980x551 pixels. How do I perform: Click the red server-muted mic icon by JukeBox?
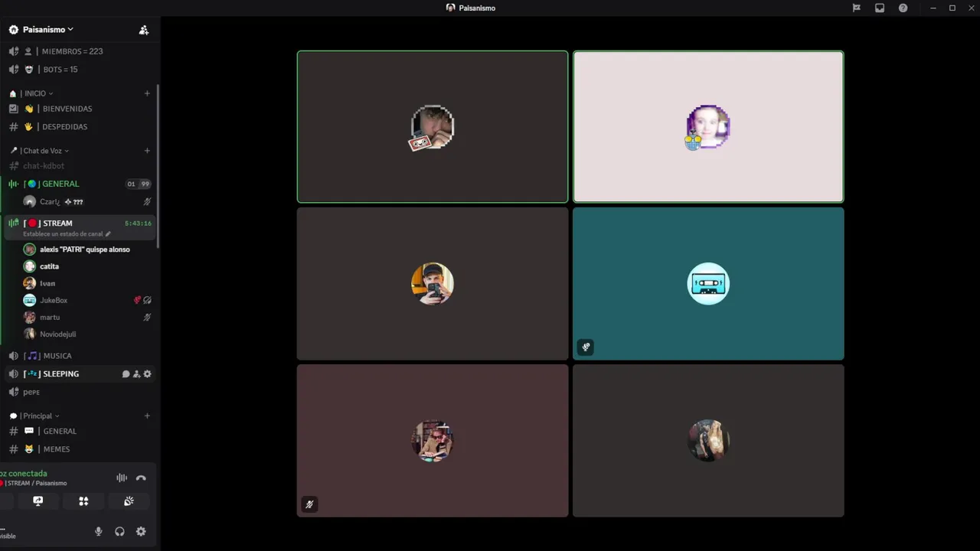coord(138,300)
